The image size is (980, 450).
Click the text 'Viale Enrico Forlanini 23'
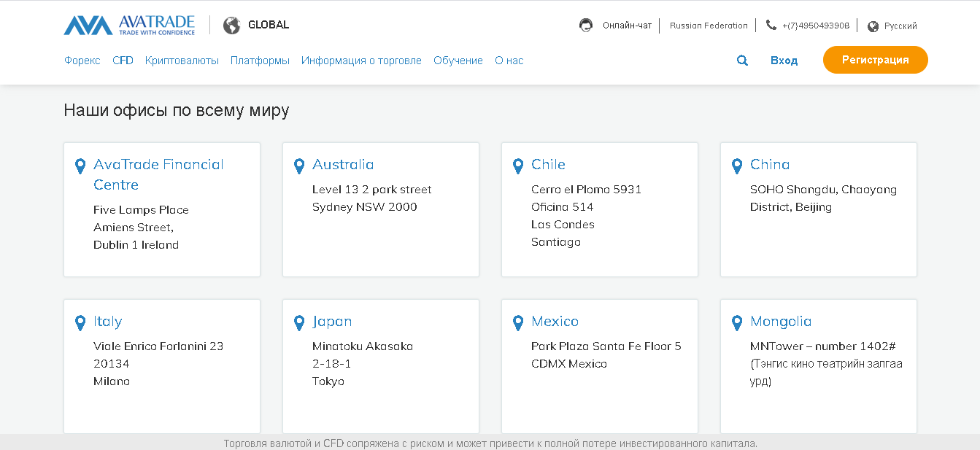158,346
